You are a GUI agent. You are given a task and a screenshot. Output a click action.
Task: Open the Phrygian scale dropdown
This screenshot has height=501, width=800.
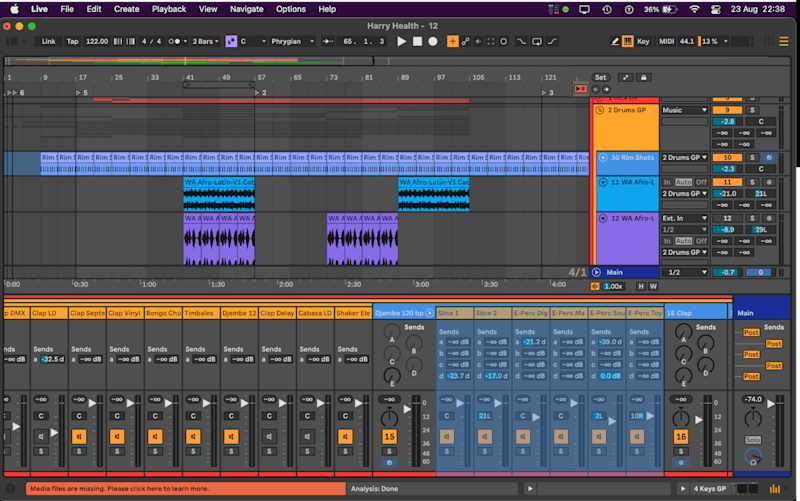coord(292,41)
